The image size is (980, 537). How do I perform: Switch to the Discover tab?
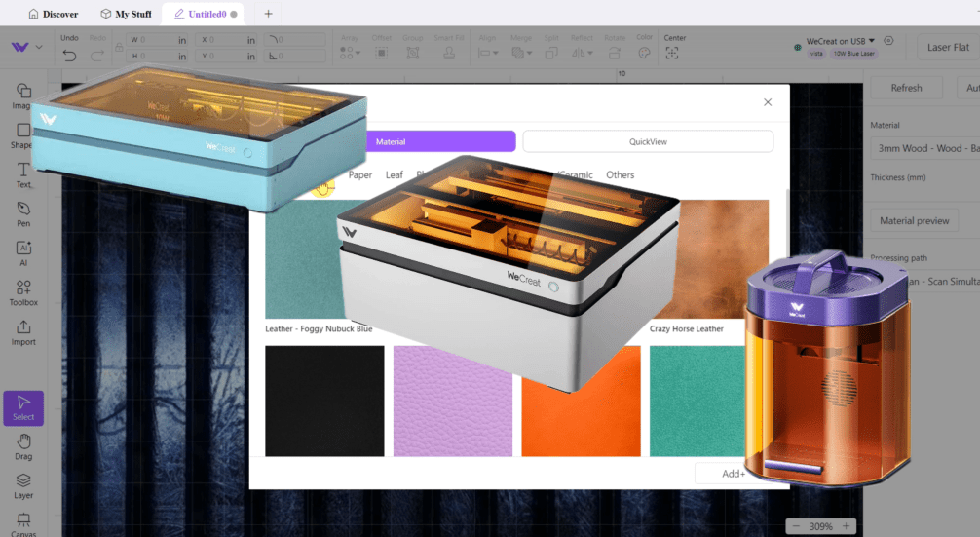coord(54,14)
